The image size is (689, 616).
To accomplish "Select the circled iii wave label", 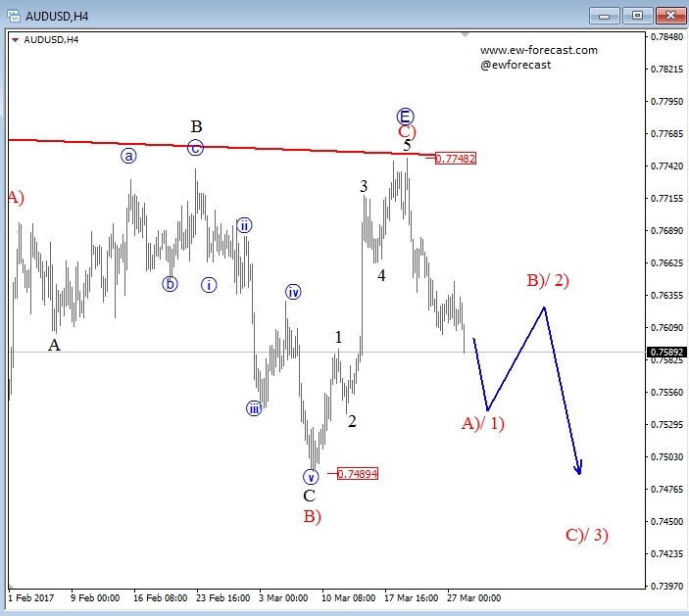I will [254, 408].
